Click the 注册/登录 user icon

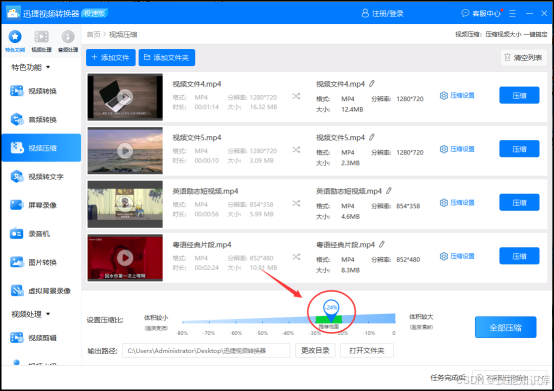365,13
